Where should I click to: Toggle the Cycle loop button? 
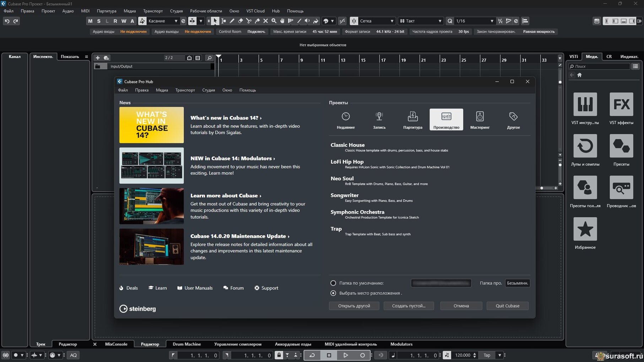[x=312, y=355]
